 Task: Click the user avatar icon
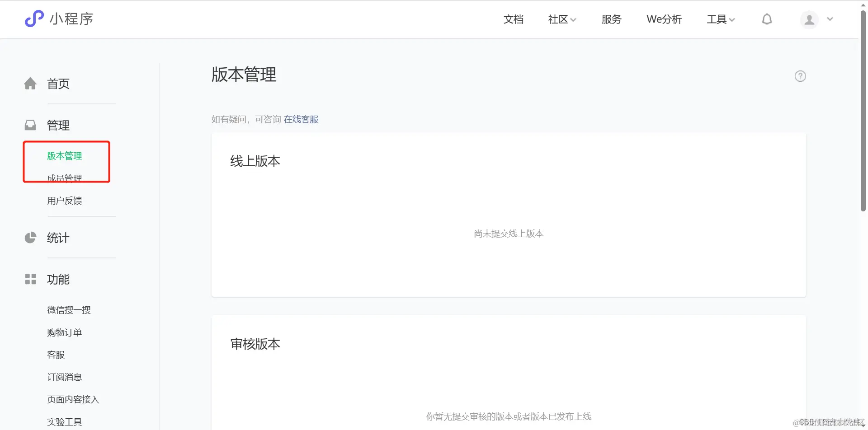(x=809, y=19)
